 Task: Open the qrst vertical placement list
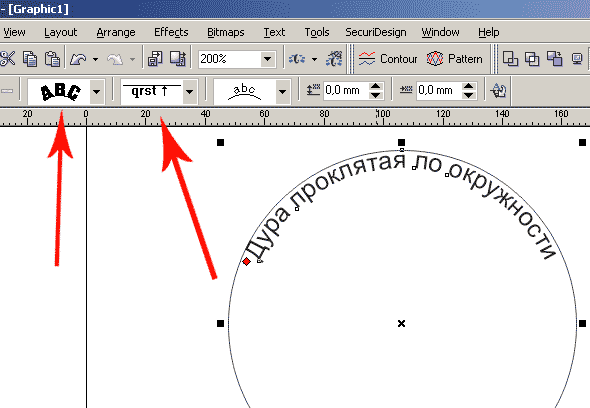pos(152,91)
